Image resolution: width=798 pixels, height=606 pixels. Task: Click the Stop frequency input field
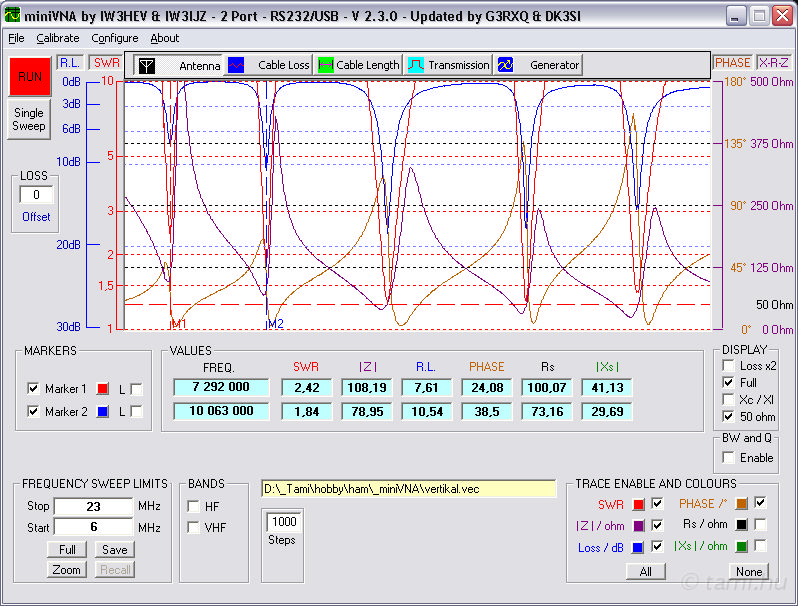(x=93, y=506)
